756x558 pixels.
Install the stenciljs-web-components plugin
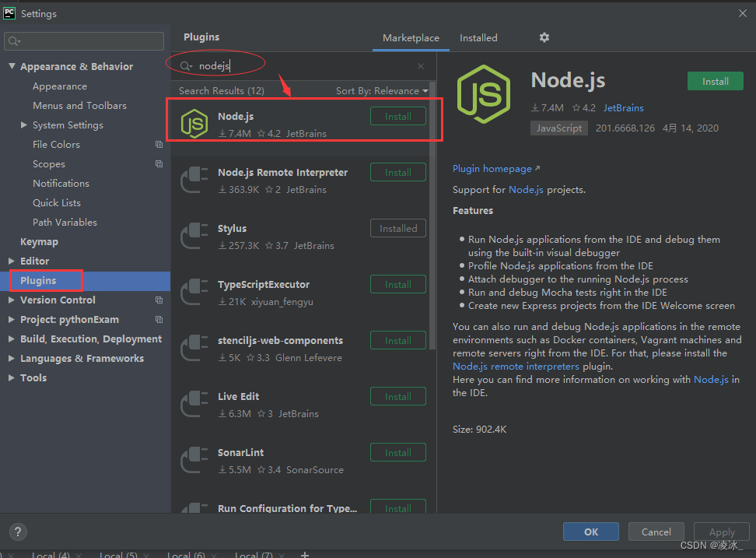pyautogui.click(x=397, y=341)
